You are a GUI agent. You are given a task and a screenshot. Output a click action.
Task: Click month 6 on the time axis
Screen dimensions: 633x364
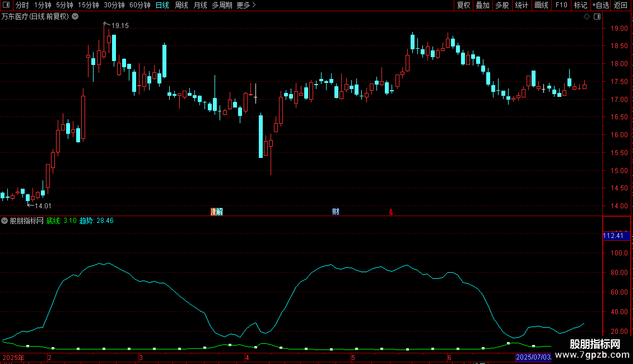click(449, 357)
